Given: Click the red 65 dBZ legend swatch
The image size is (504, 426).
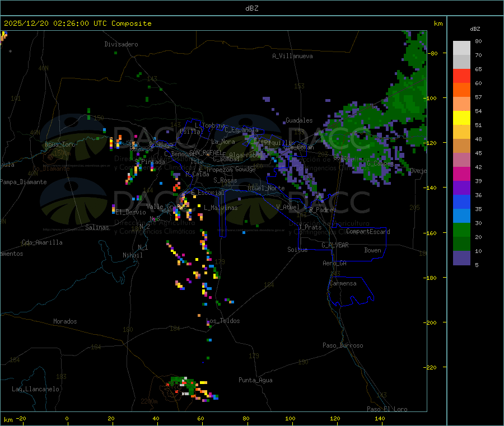Looking at the screenshot, I should [461, 76].
